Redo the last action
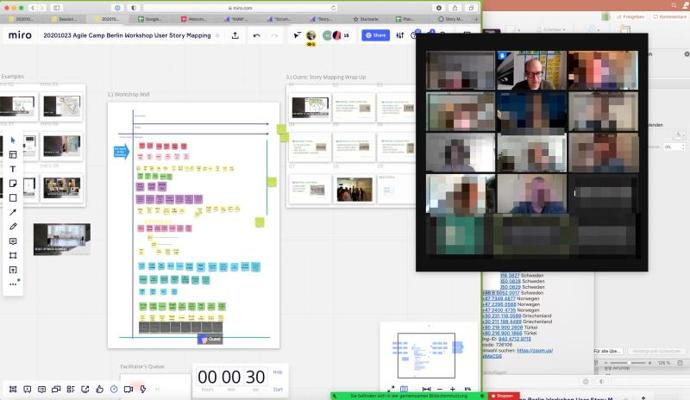This screenshot has width=690, height=400. tap(274, 36)
